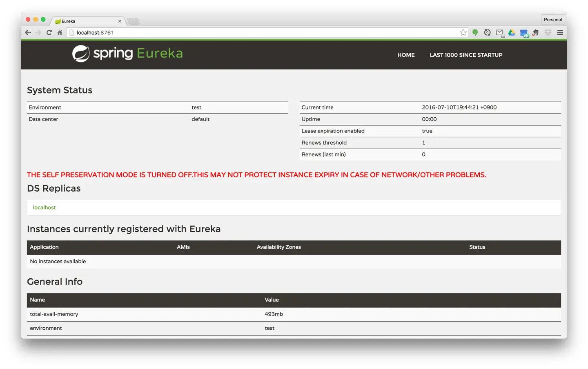588x369 pixels.
Task: Click the circular sync extension icon
Action: point(487,33)
